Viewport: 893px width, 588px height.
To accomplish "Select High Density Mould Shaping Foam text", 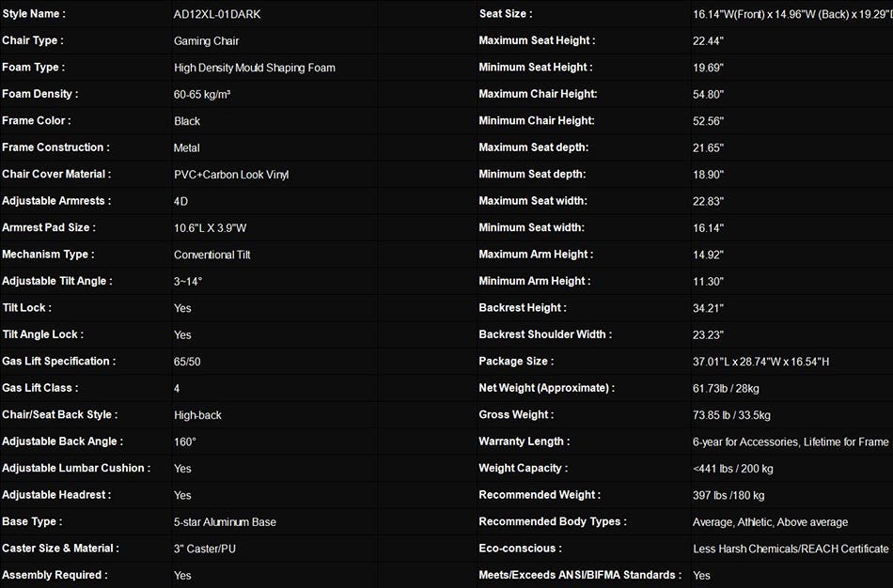I will click(x=255, y=68).
